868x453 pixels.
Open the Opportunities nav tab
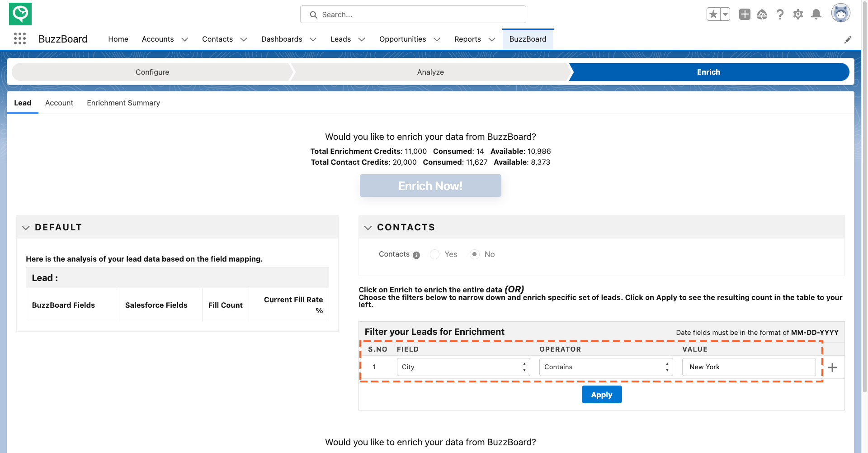(402, 39)
